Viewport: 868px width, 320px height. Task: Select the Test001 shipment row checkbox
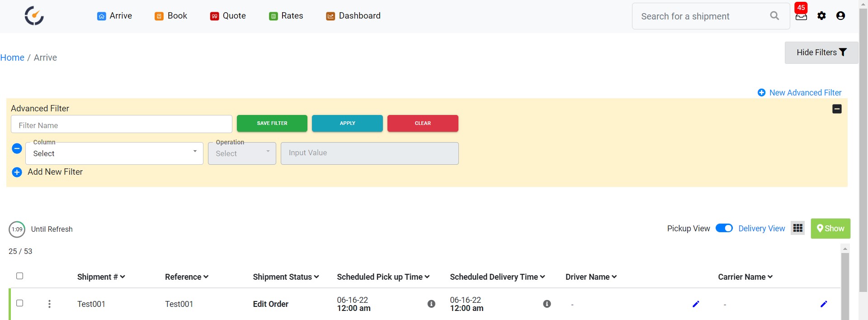click(19, 303)
